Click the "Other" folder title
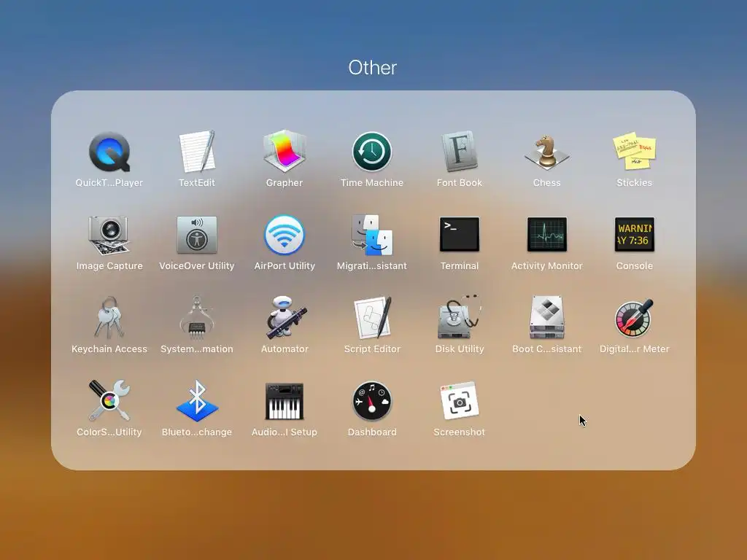The image size is (747, 560). 373,68
